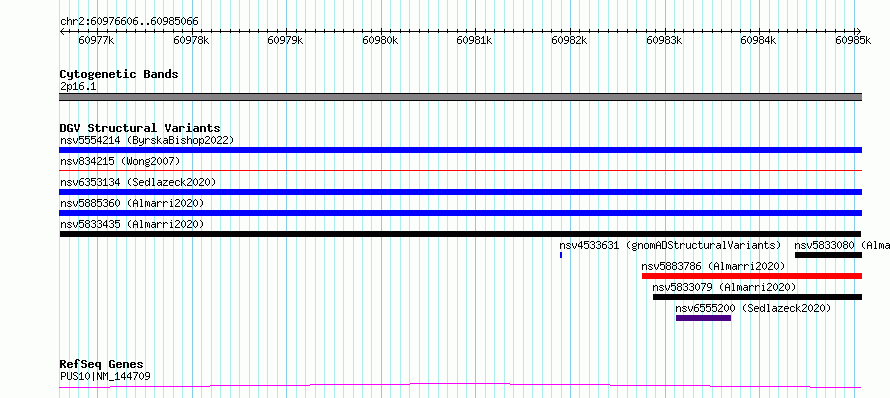Select the thin red nsv834215 variant line
The width and height of the screenshot is (890, 398).
(460, 170)
